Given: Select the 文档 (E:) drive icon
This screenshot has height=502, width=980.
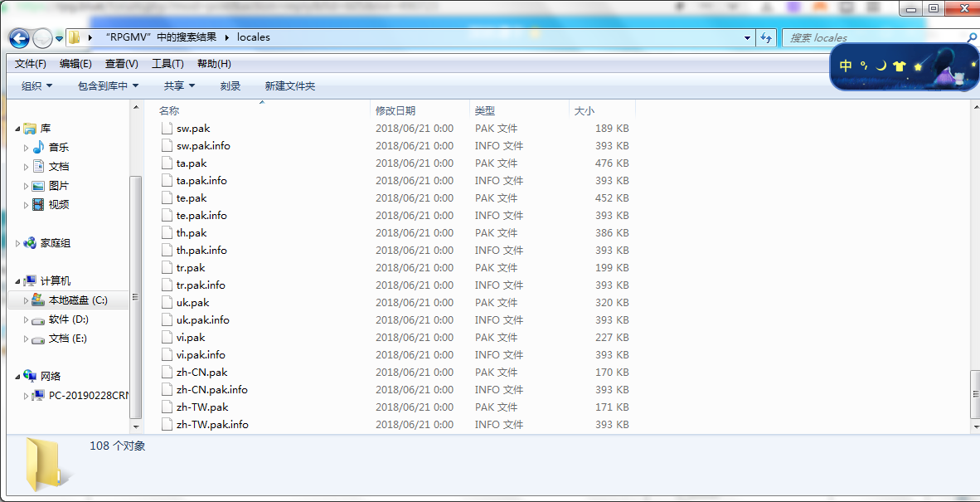Looking at the screenshot, I should coord(39,339).
